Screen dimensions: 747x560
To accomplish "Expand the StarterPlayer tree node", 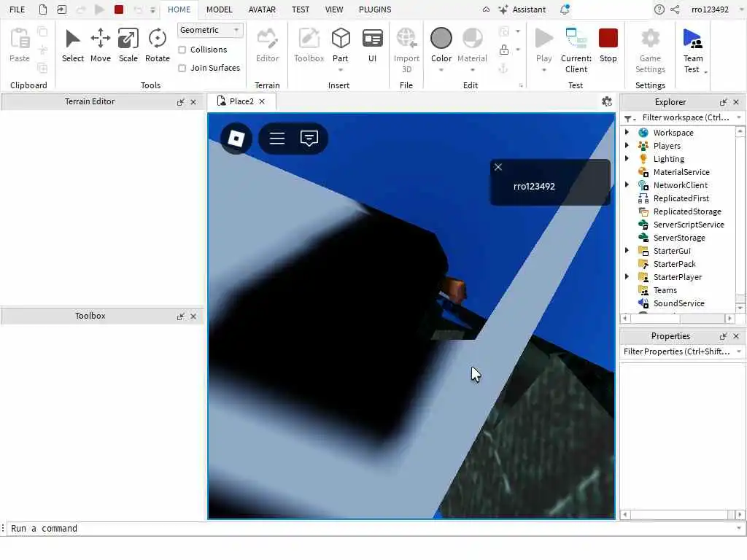I will click(x=627, y=276).
